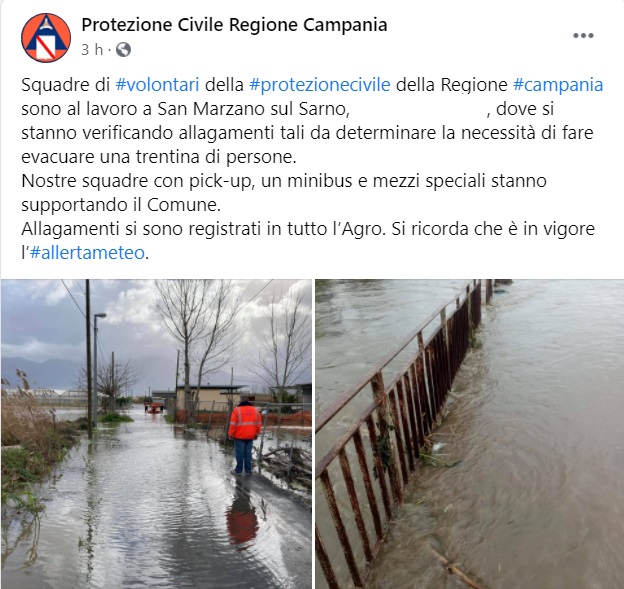Open the three-dot post options menu
Screen dimensions: 624x589
tap(583, 35)
